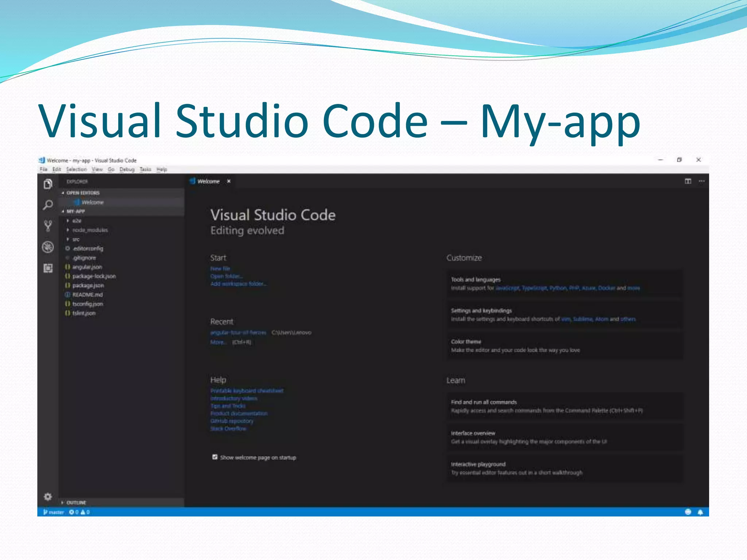The image size is (747, 560).
Task: Expand the node_modules folder
Action: tap(122, 230)
